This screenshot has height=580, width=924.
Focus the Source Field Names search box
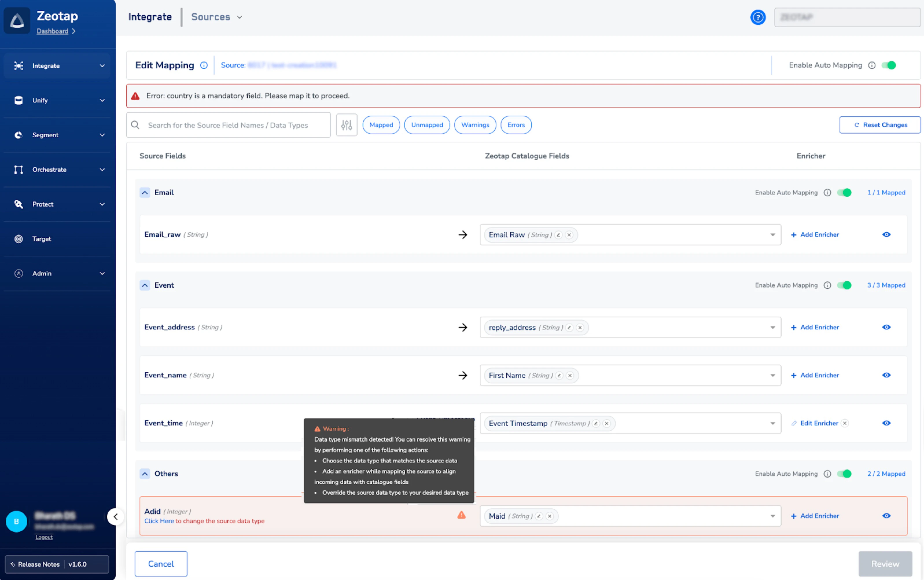(228, 125)
